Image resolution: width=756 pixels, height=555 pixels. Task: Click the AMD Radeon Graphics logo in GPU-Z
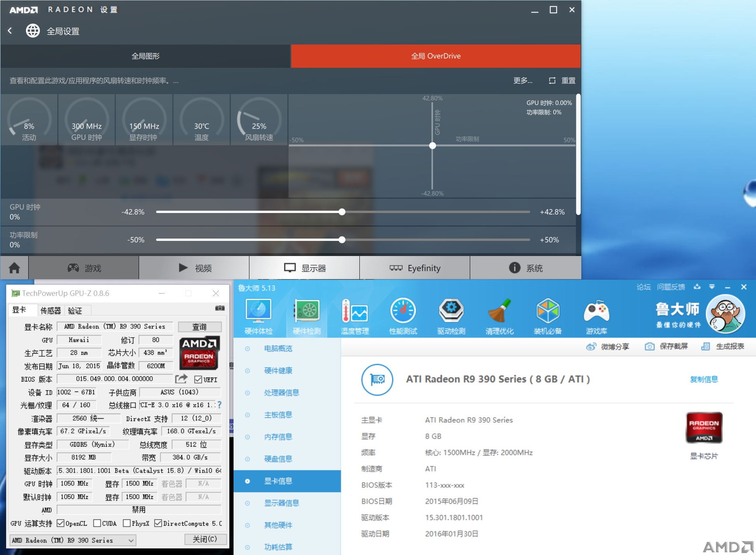pyautogui.click(x=199, y=352)
